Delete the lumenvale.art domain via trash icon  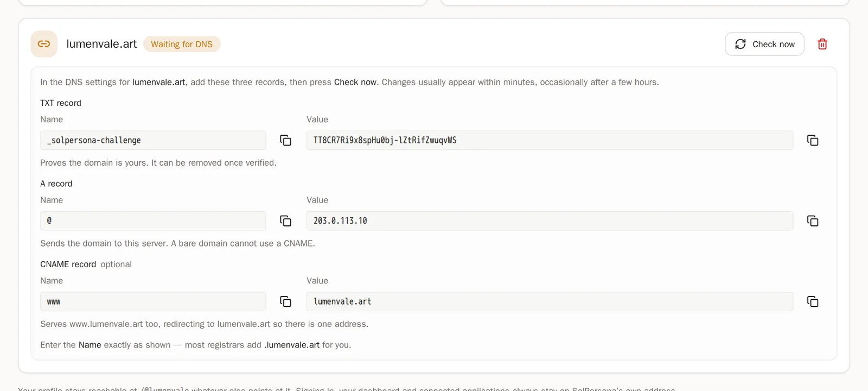[822, 44]
